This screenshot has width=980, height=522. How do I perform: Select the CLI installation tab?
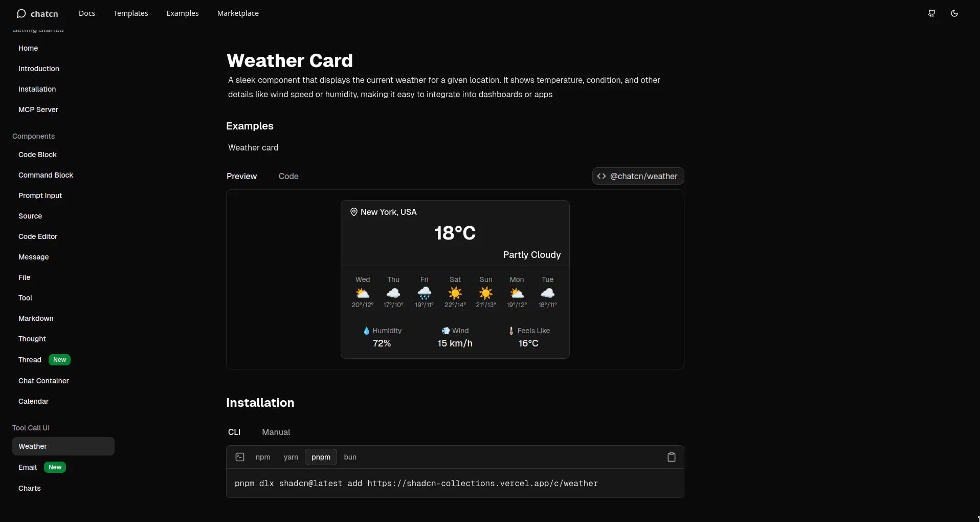coord(234,432)
